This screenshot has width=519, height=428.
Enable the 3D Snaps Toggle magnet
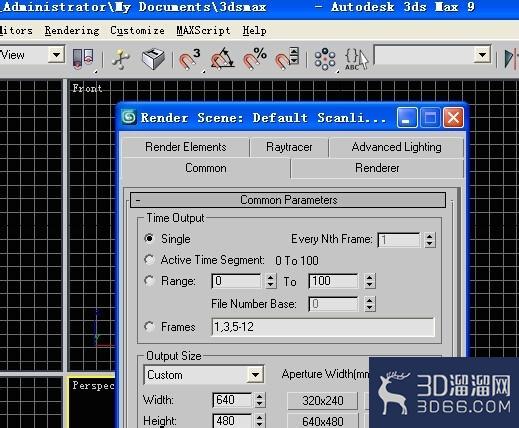tap(189, 59)
